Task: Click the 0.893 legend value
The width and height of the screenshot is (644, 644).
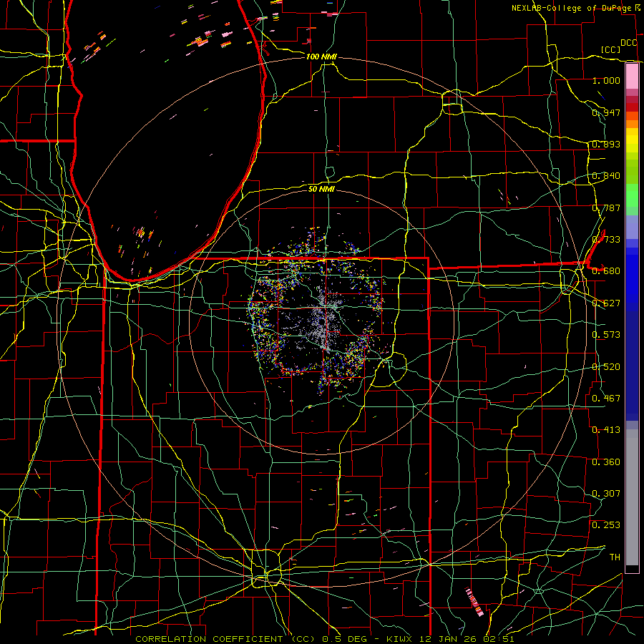Action: [x=606, y=144]
